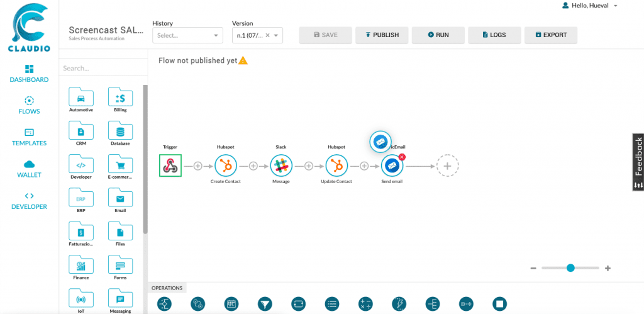Open the Dashboard section

(x=29, y=74)
